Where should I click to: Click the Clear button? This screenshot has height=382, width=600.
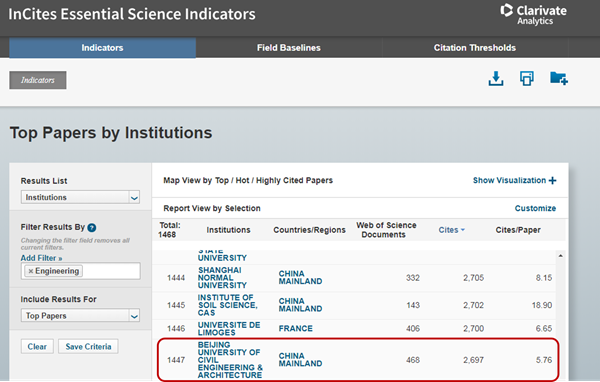click(37, 347)
